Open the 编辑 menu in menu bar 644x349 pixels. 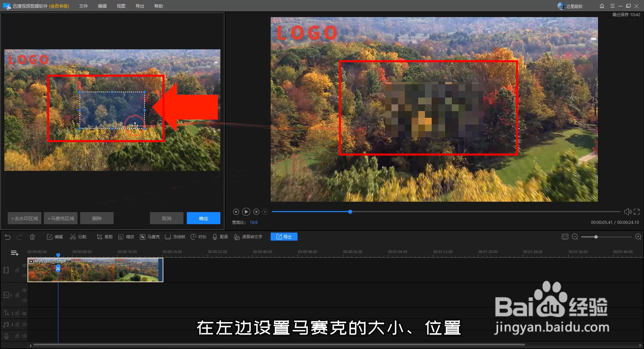(x=102, y=6)
